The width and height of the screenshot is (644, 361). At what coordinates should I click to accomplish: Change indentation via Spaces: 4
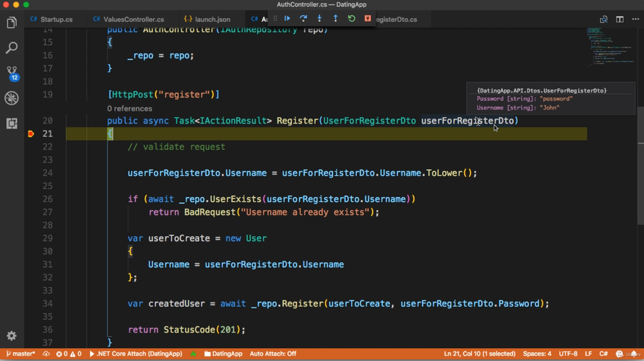pos(537,354)
